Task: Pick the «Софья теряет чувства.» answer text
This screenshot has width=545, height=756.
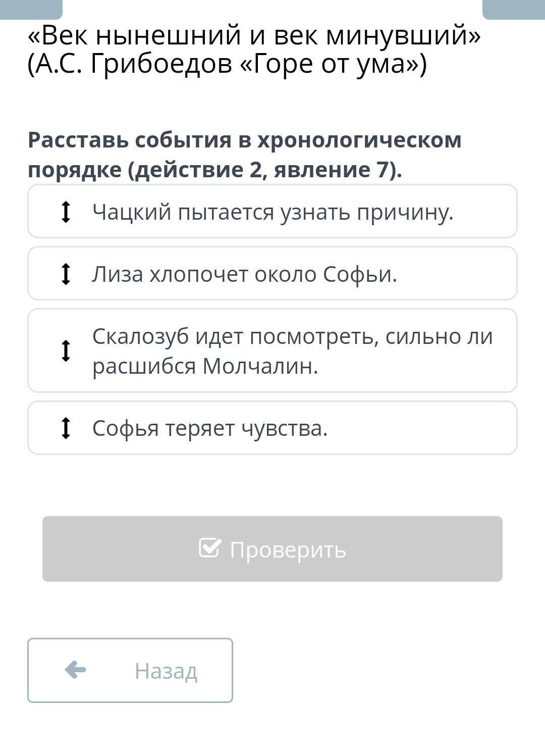Action: click(210, 428)
